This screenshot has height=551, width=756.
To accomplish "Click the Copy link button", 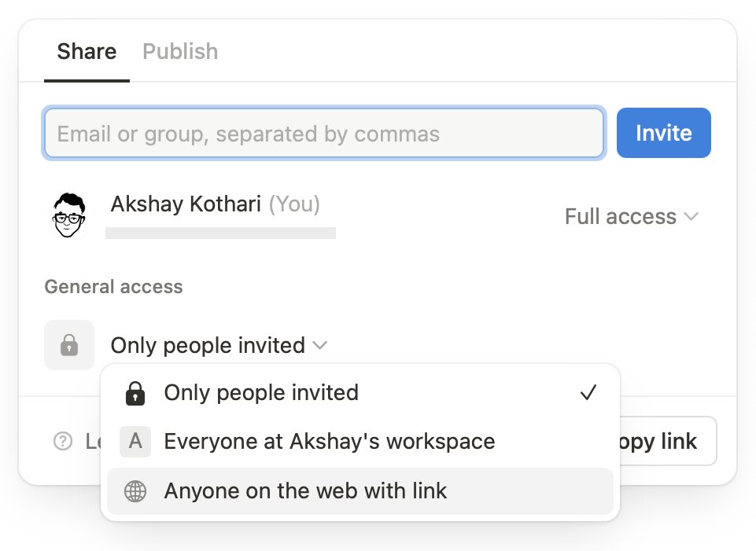I will (668, 441).
